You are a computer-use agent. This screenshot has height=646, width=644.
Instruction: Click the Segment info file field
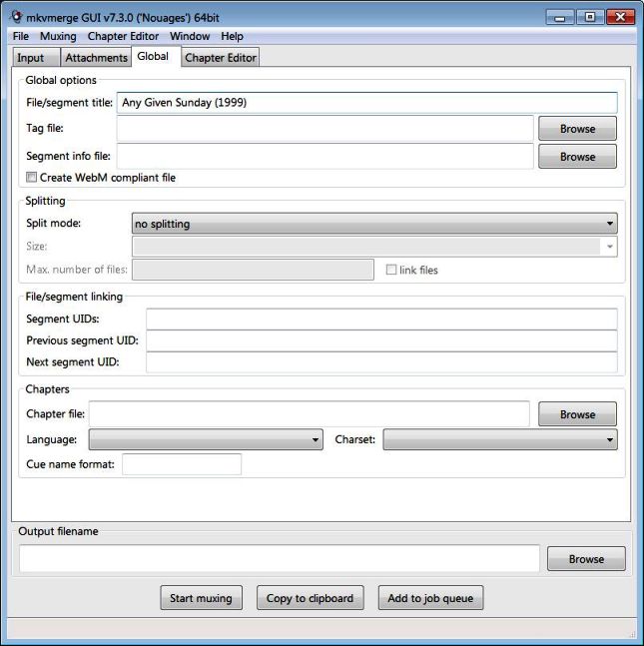coord(325,156)
